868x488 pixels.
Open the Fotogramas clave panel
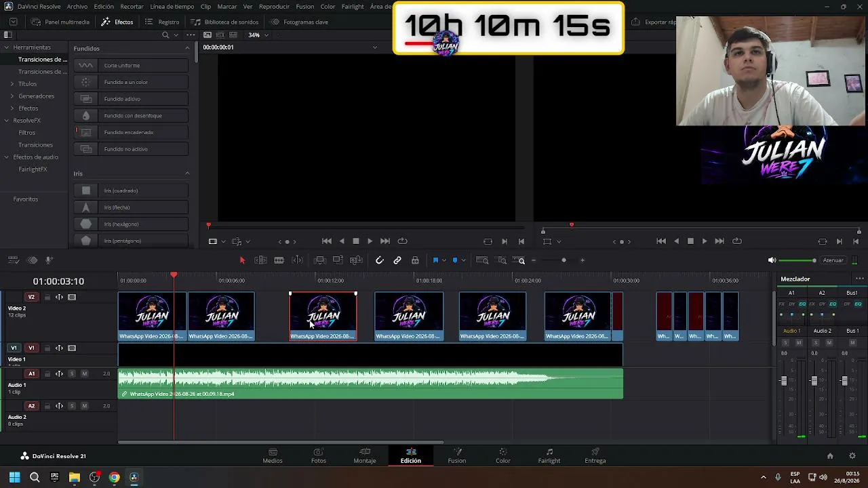click(299, 22)
